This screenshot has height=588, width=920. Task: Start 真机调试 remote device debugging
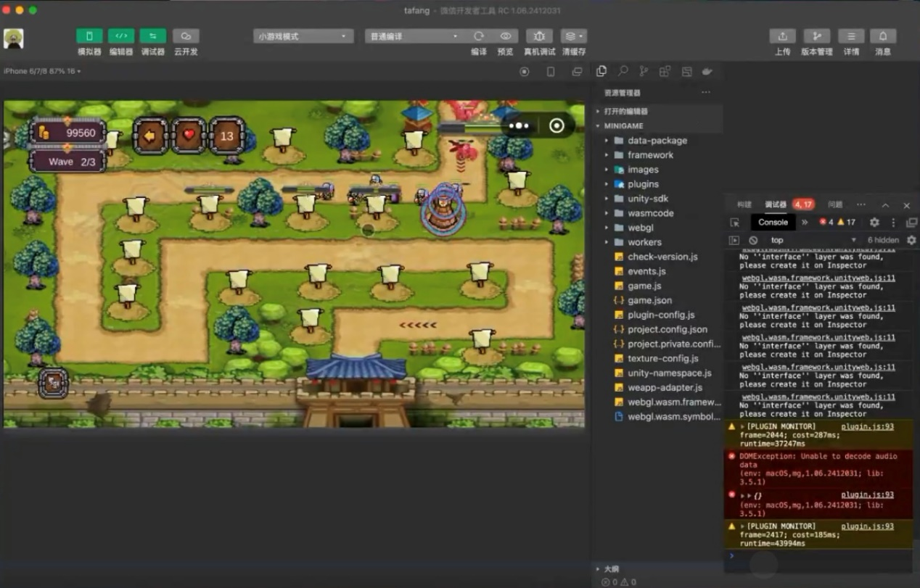coord(539,36)
